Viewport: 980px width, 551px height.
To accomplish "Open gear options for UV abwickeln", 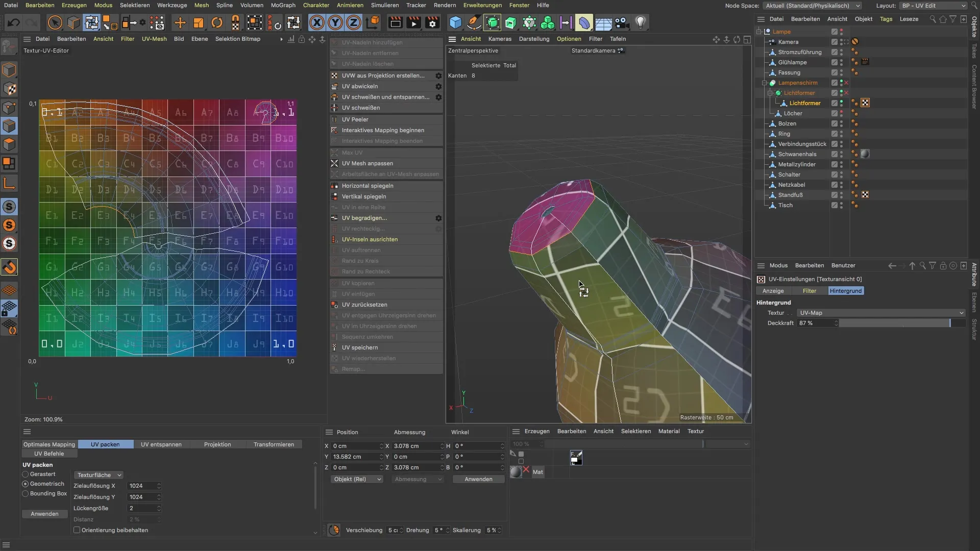I will [438, 86].
